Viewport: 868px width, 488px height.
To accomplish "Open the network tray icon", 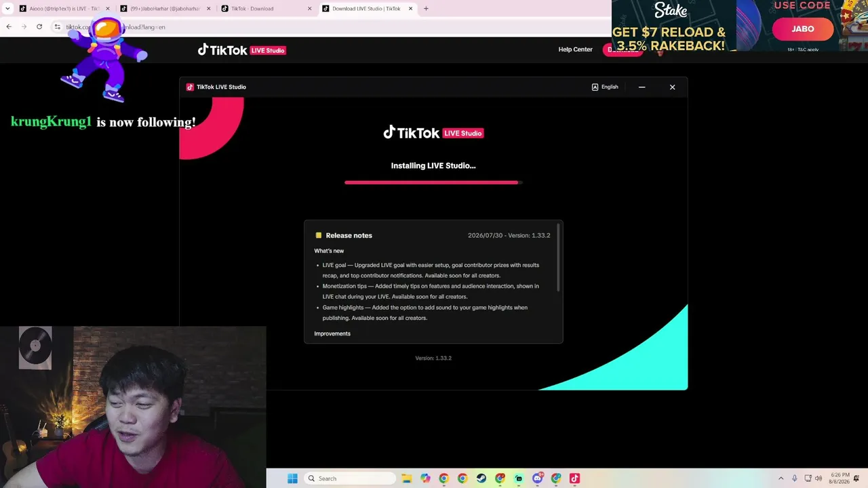I will click(x=808, y=479).
